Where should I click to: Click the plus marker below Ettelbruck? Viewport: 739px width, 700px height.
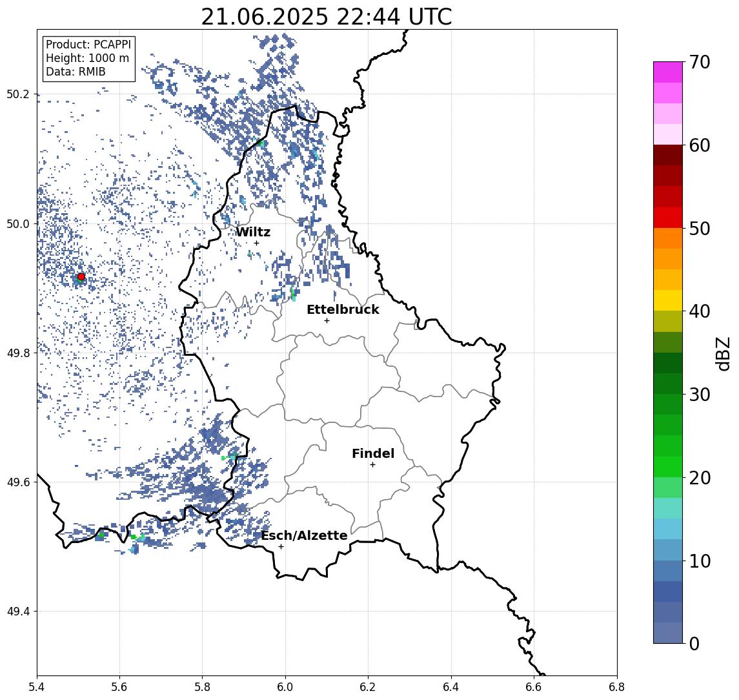[327, 321]
